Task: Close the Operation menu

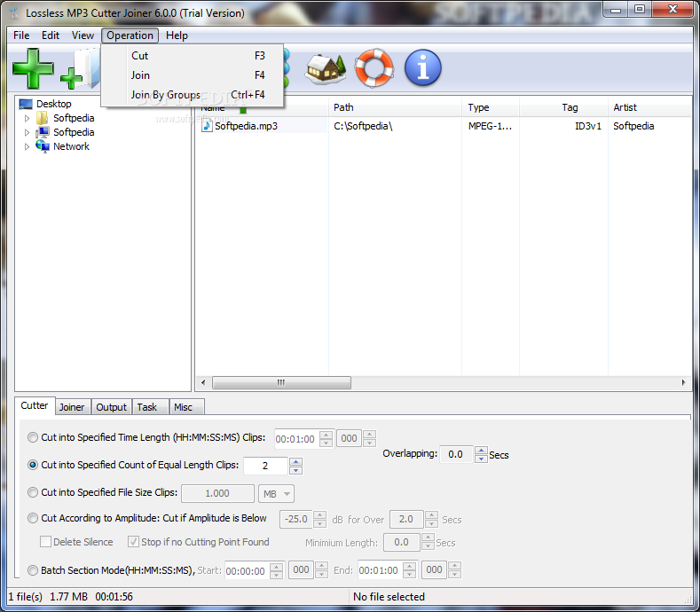Action: 130,35
